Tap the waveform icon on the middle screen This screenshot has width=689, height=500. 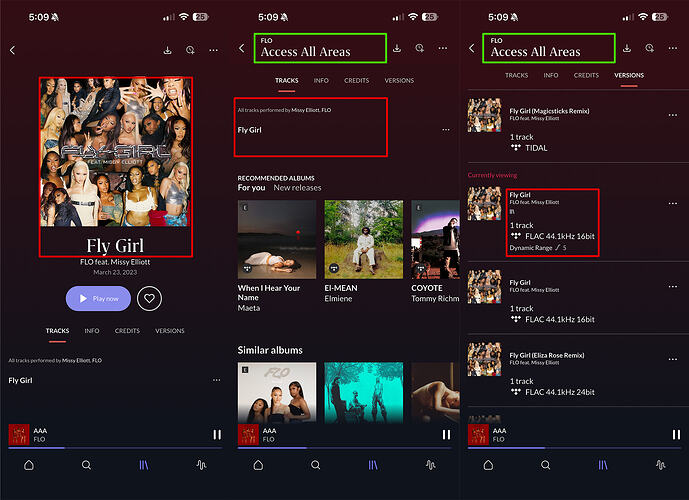click(x=431, y=465)
